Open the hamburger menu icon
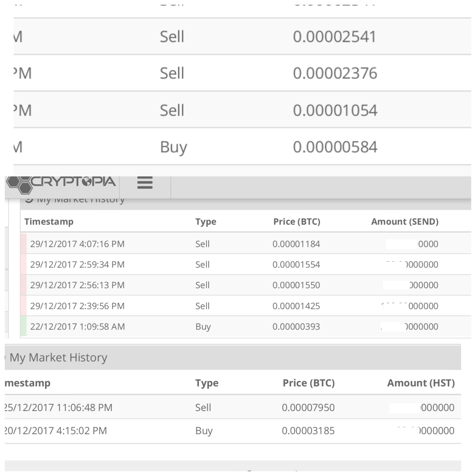The image size is (476, 476). click(145, 183)
